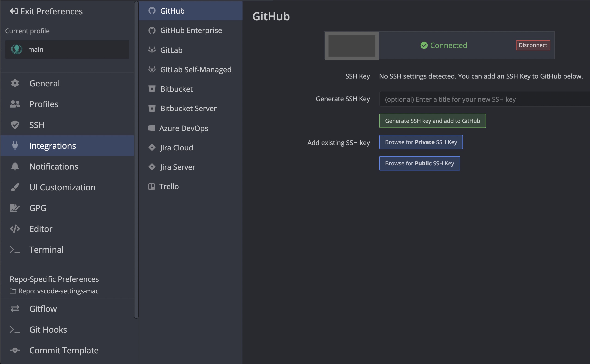Go to Git Hooks repo preferences
This screenshot has width=590, height=364.
tap(48, 329)
